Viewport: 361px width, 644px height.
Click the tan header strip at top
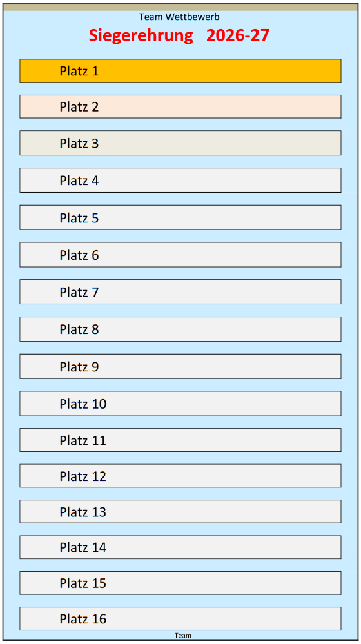tap(180, 6)
